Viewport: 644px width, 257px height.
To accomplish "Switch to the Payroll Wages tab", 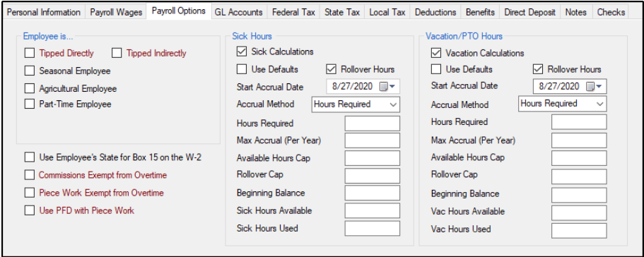I will point(116,12).
